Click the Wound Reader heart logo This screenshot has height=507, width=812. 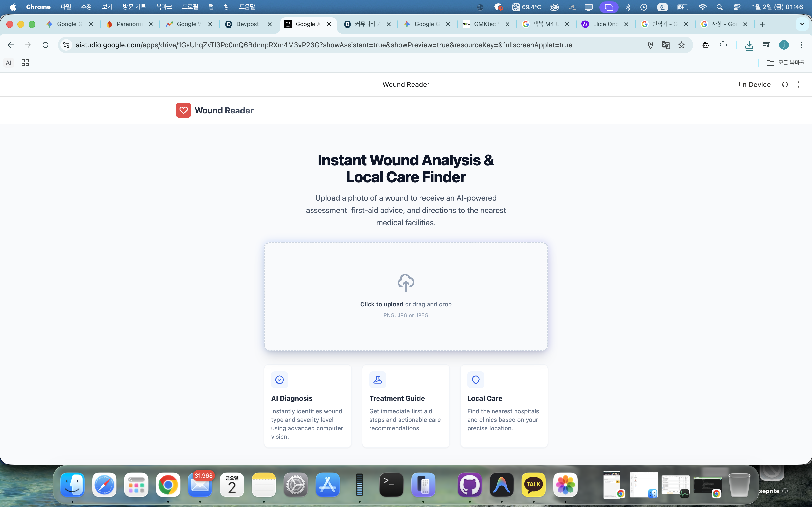tap(183, 110)
